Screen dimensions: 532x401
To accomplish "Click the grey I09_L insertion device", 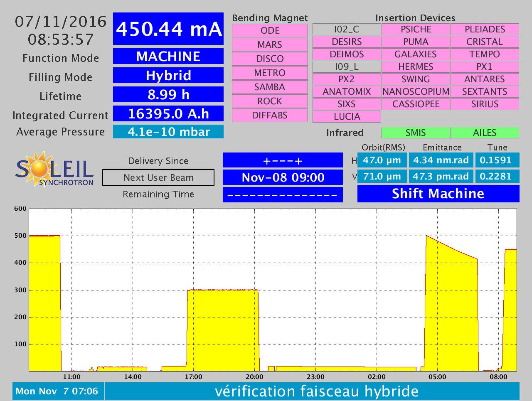I will tap(347, 66).
